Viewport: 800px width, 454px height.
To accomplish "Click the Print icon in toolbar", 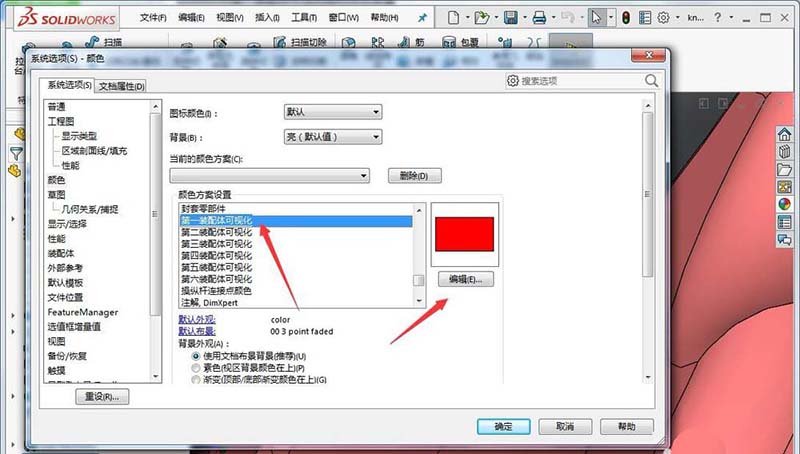I will tap(539, 18).
